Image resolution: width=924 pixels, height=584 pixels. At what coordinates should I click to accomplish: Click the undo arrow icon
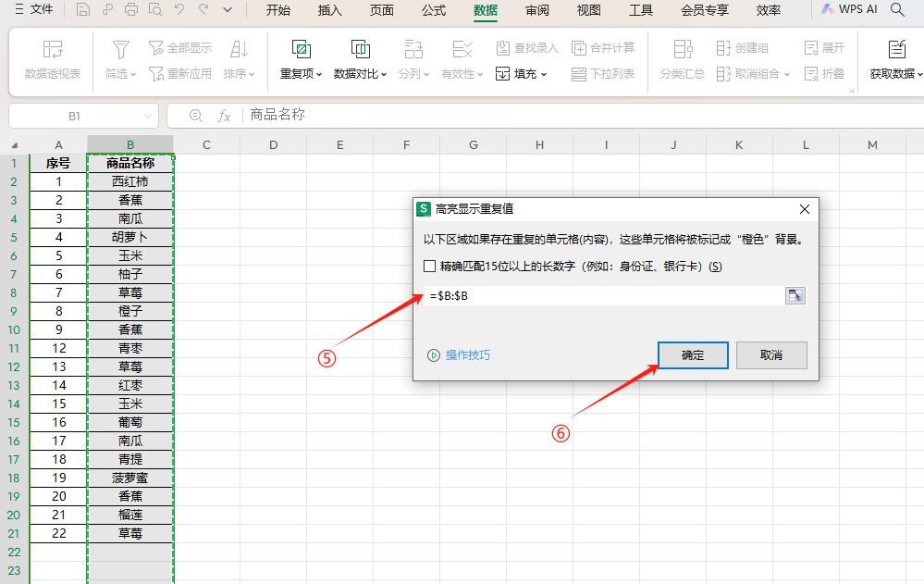(x=179, y=11)
